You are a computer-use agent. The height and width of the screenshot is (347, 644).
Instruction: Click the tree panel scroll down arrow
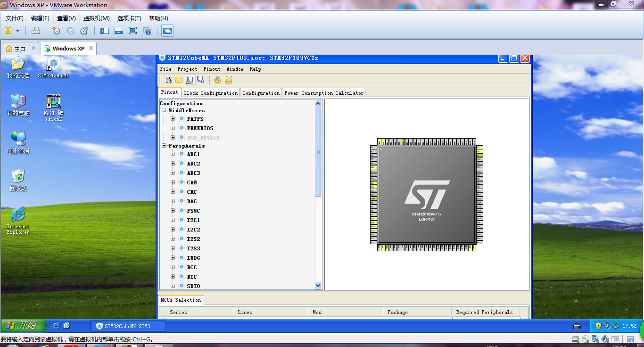click(x=318, y=285)
